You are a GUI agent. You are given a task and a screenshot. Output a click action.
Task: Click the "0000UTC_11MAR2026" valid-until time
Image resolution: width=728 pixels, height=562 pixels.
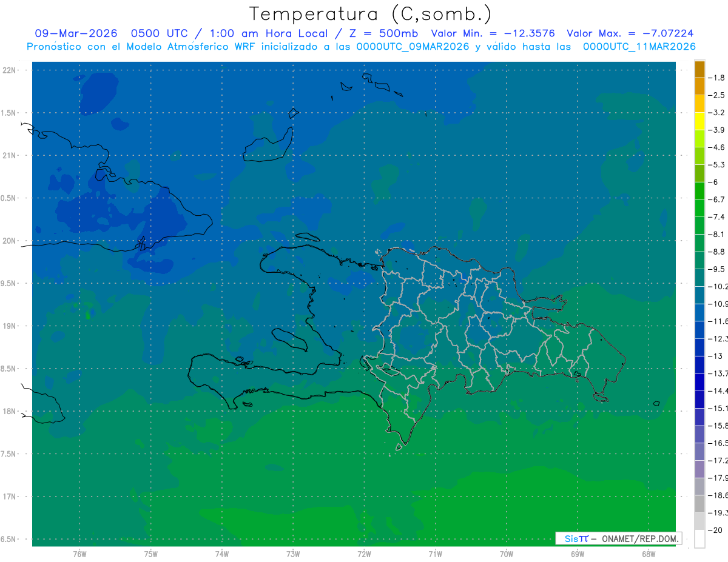point(639,46)
